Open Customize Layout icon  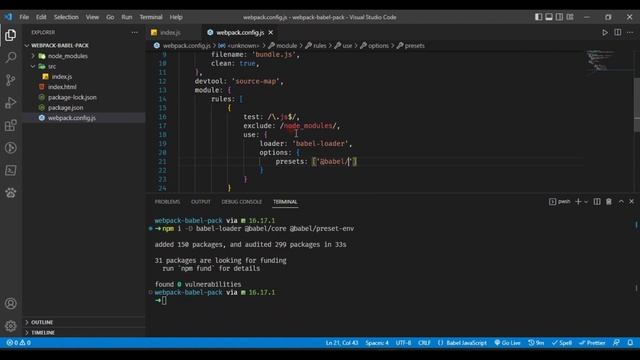[x=570, y=17]
